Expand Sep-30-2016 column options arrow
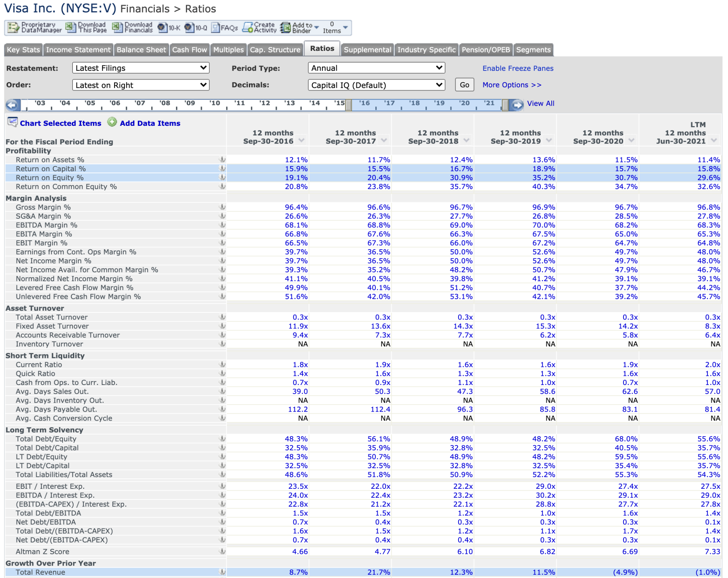The image size is (728, 578). 302,140
